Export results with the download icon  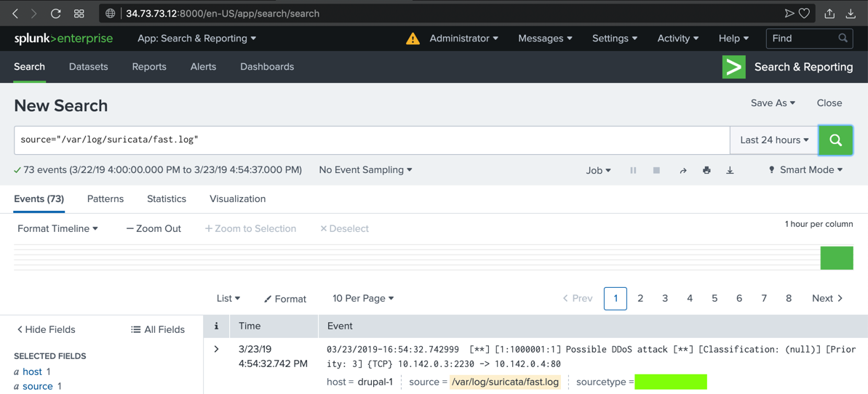pyautogui.click(x=730, y=170)
